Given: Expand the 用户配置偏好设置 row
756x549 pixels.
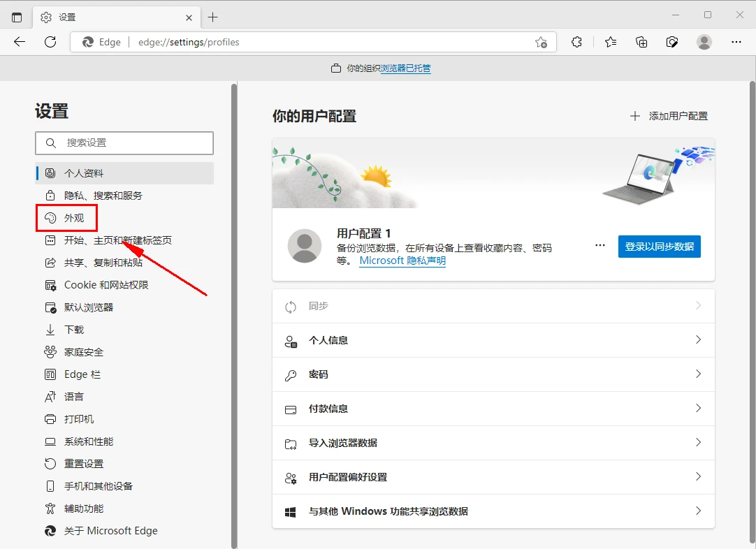Looking at the screenshot, I should (493, 477).
